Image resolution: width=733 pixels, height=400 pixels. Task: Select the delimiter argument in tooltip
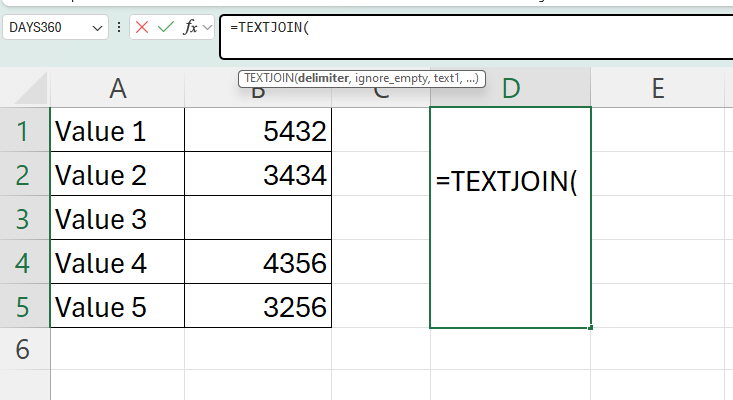point(320,78)
